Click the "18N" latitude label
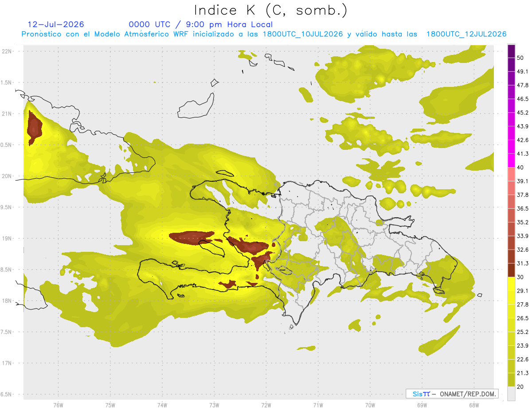 click(6, 301)
